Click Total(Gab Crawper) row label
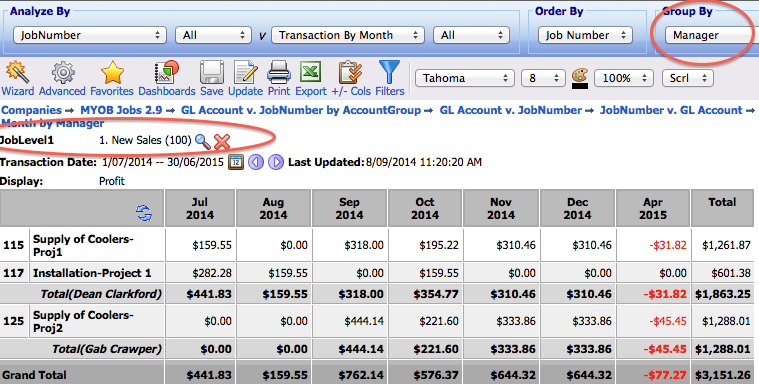The image size is (759, 390). pos(106,349)
